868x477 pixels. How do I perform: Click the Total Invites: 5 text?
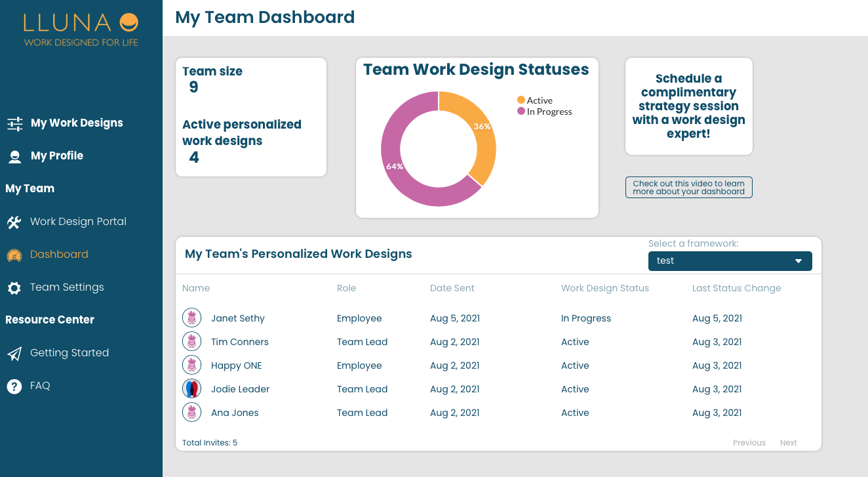coord(210,443)
